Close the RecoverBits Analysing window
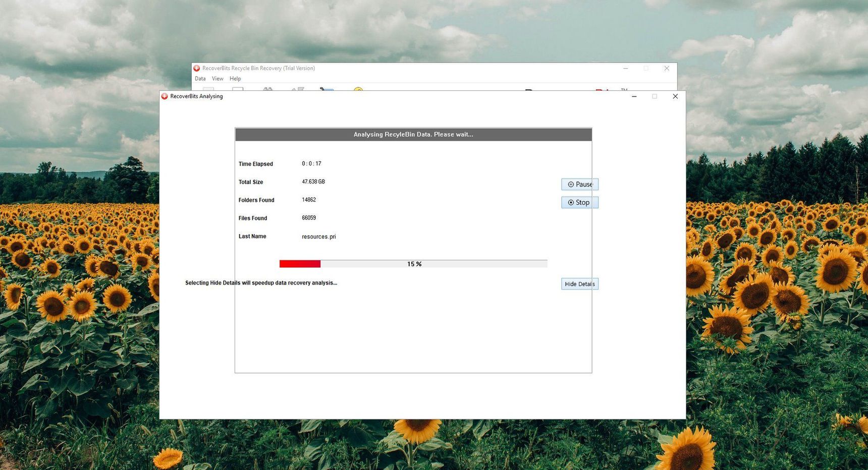Image resolution: width=868 pixels, height=470 pixels. click(675, 96)
